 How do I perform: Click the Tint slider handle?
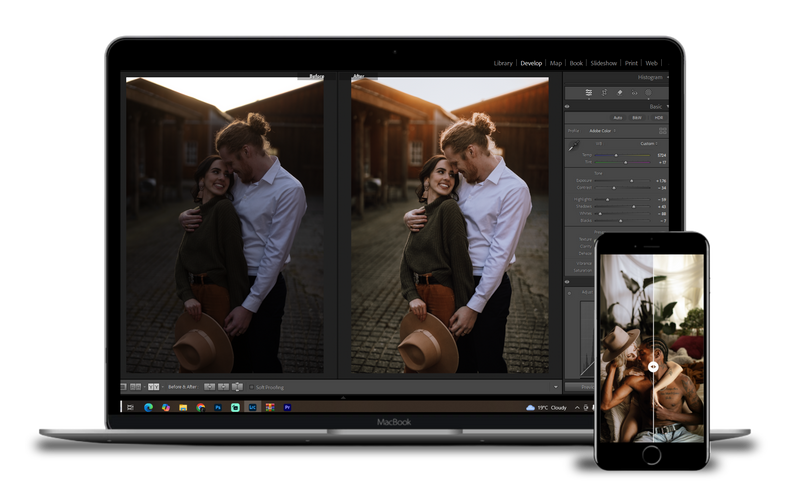(626, 162)
